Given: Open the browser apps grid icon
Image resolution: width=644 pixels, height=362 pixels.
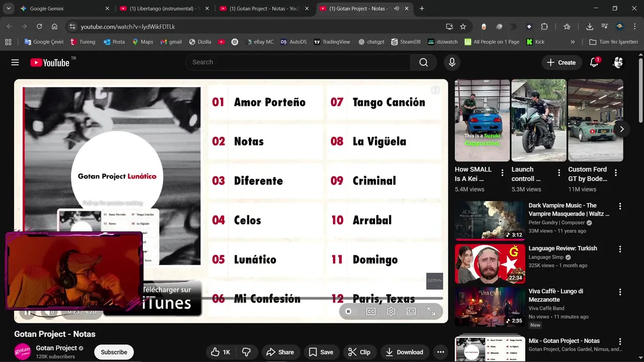Looking at the screenshot, I should [8, 42].
